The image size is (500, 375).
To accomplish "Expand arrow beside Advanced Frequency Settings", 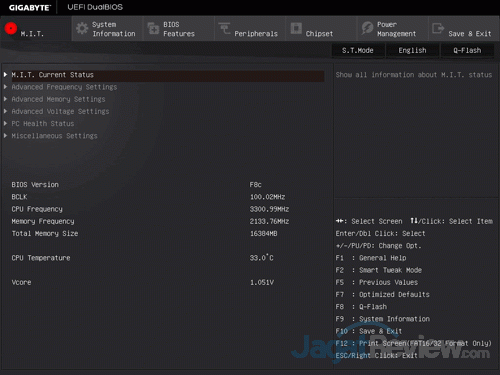I will coord(5,87).
